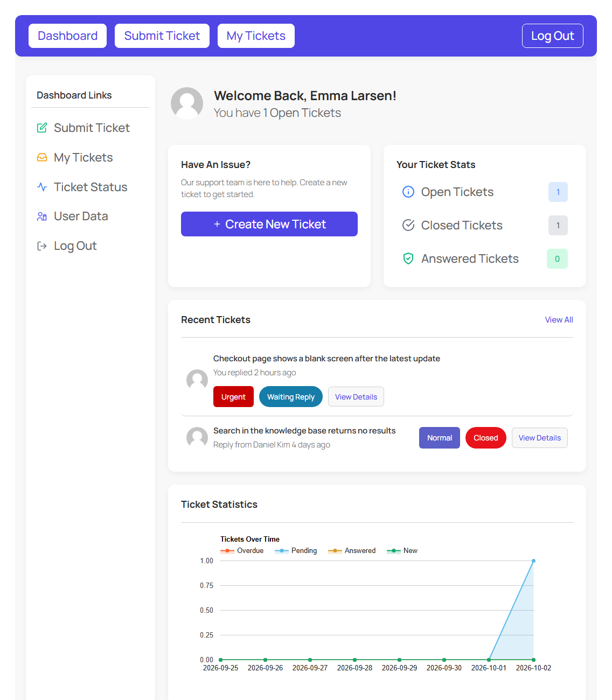Open the Dashboard tab in top navigation
Image resolution: width=612 pixels, height=700 pixels.
tap(68, 36)
